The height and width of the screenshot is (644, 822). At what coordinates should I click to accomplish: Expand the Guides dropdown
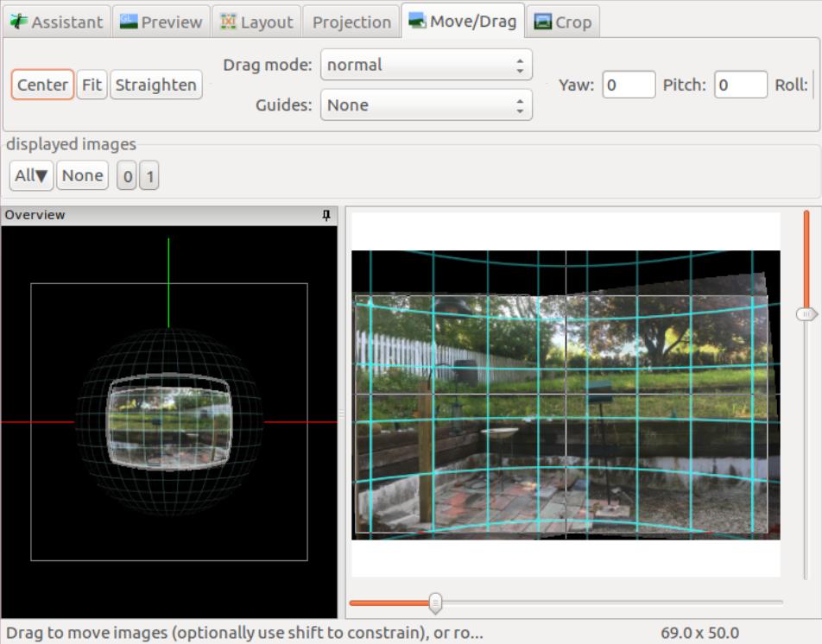[x=426, y=105]
